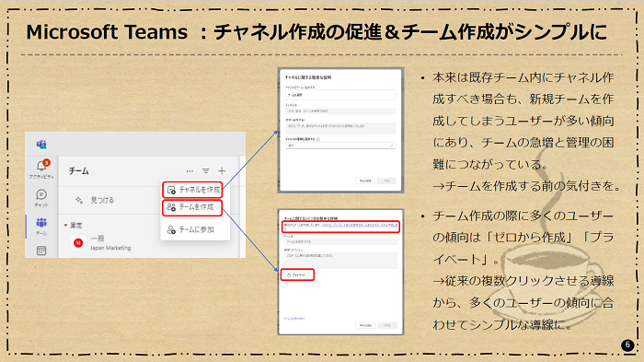Open the チャット icon in sidebar
This screenshot has width=644, height=362.
[41, 194]
